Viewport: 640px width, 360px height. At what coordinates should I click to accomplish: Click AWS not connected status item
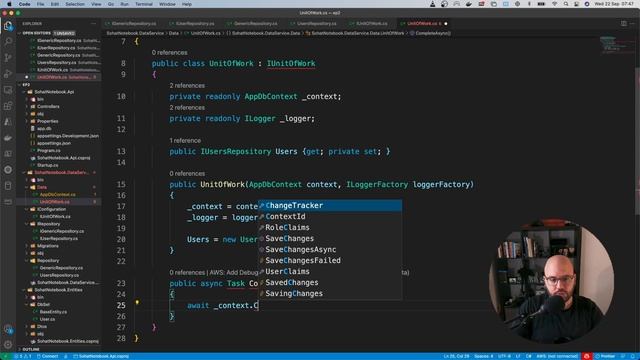tap(557, 356)
